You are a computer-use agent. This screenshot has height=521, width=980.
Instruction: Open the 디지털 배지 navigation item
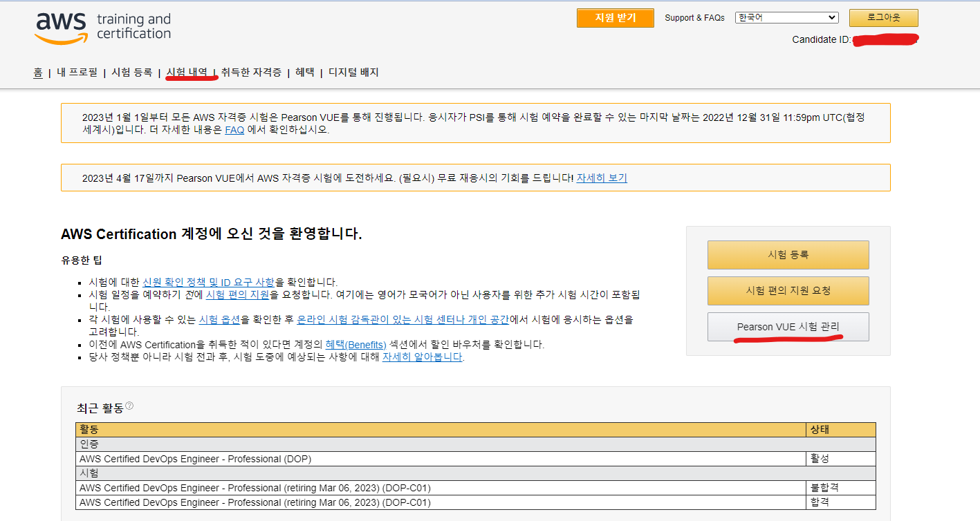353,73
